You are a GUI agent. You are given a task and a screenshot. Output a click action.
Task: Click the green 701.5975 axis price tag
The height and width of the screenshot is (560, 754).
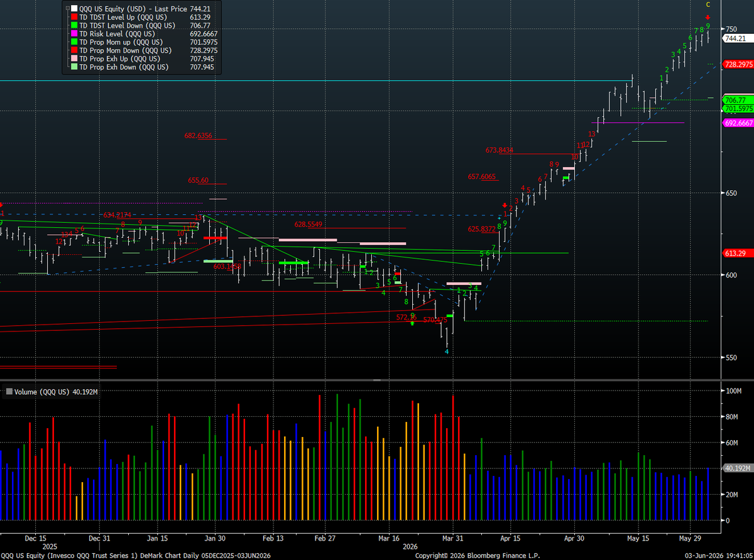coord(738,108)
